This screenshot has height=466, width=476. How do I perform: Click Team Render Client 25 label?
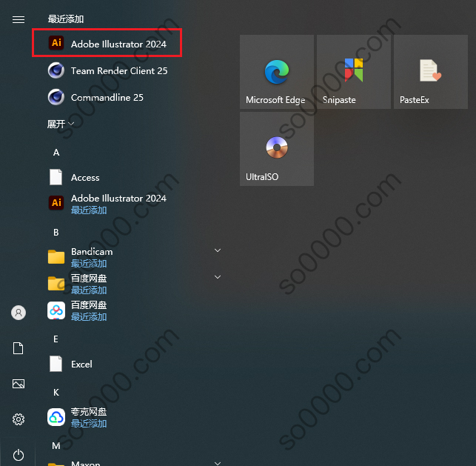click(119, 71)
